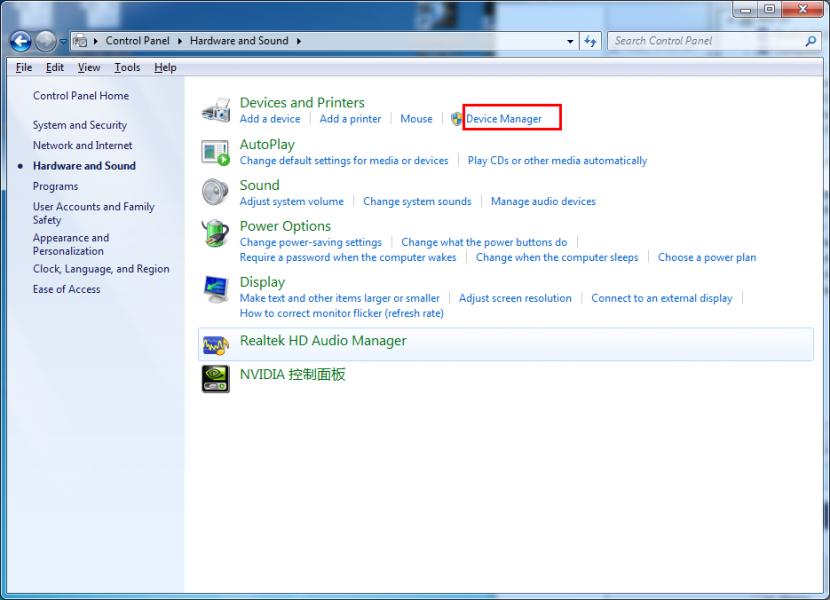Click the Power Options battery icon
The image size is (830, 600).
pos(215,234)
